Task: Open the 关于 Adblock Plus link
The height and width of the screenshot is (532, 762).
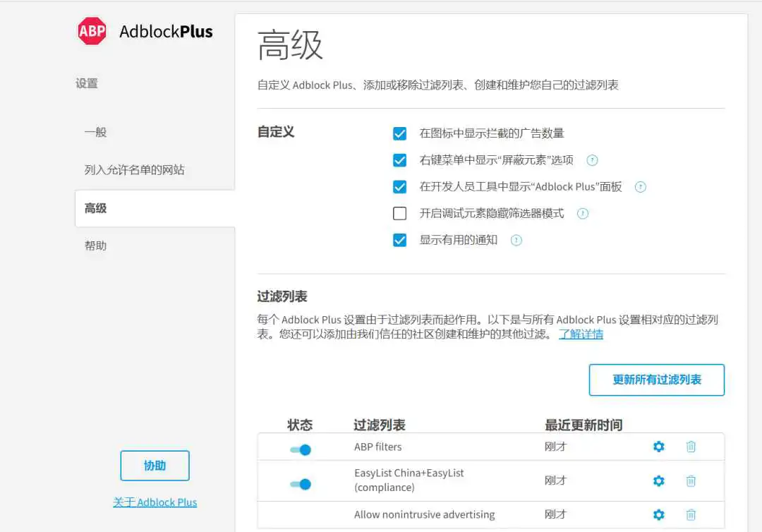Action: 155,502
